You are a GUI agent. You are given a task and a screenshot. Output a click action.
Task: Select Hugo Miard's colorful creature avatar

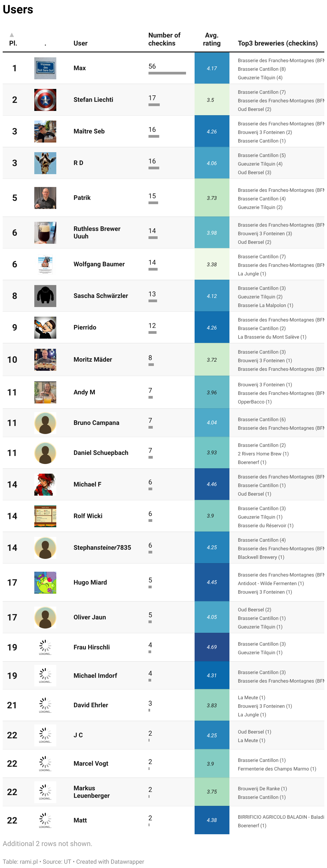pos(45,583)
